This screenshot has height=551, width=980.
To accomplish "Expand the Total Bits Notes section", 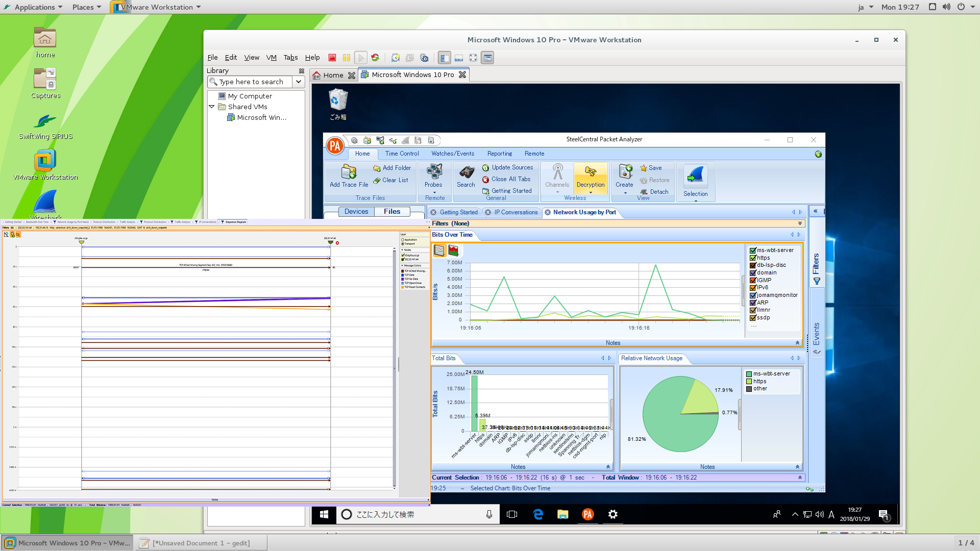I will point(608,467).
